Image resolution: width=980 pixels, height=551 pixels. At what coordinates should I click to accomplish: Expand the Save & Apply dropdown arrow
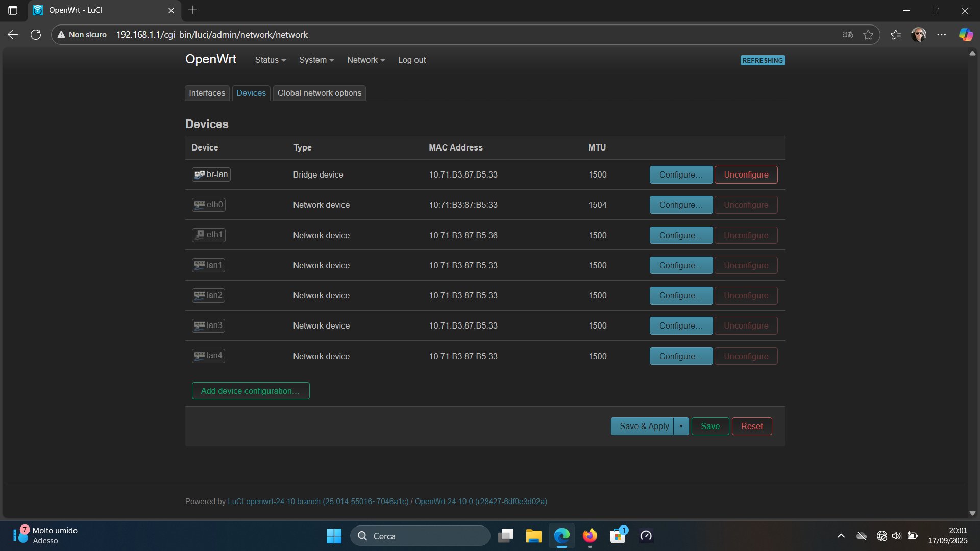681,427
